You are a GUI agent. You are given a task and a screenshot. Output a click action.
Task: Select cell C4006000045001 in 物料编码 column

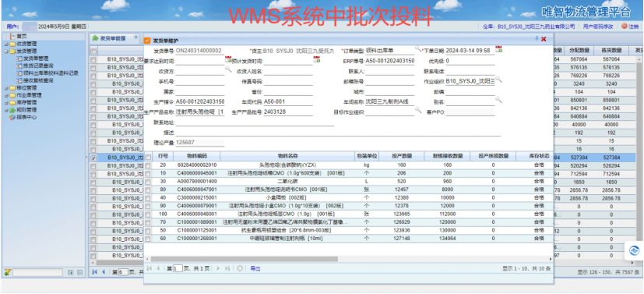[197, 174]
